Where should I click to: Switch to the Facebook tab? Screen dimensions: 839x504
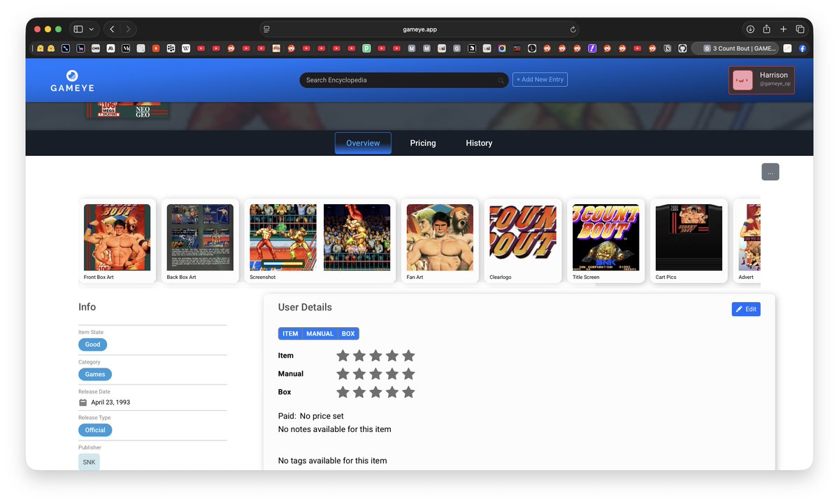[x=803, y=48]
